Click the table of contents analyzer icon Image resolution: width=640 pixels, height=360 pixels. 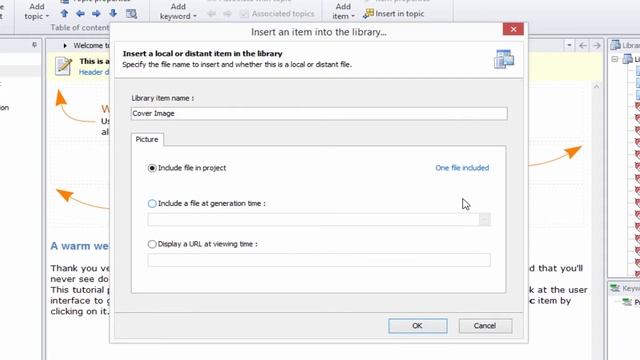[x=131, y=14]
